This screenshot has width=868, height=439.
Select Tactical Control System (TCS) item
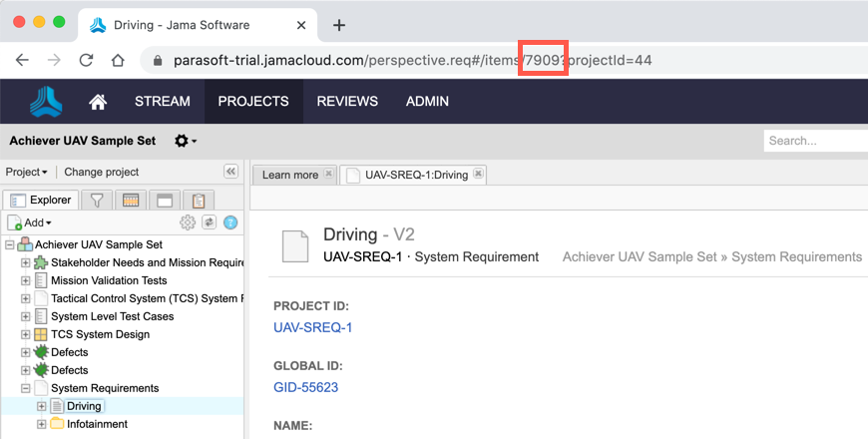(x=148, y=298)
